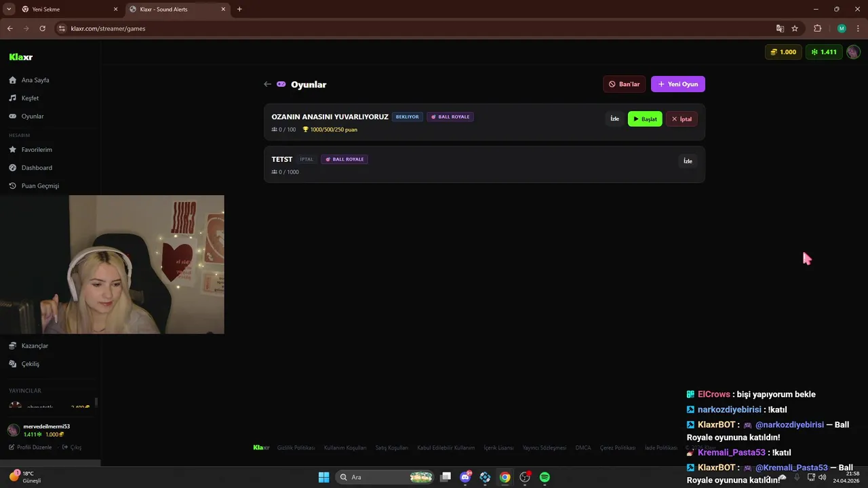Image resolution: width=868 pixels, height=488 pixels.
Task: Open the profile avatar in top right
Action: click(x=853, y=52)
